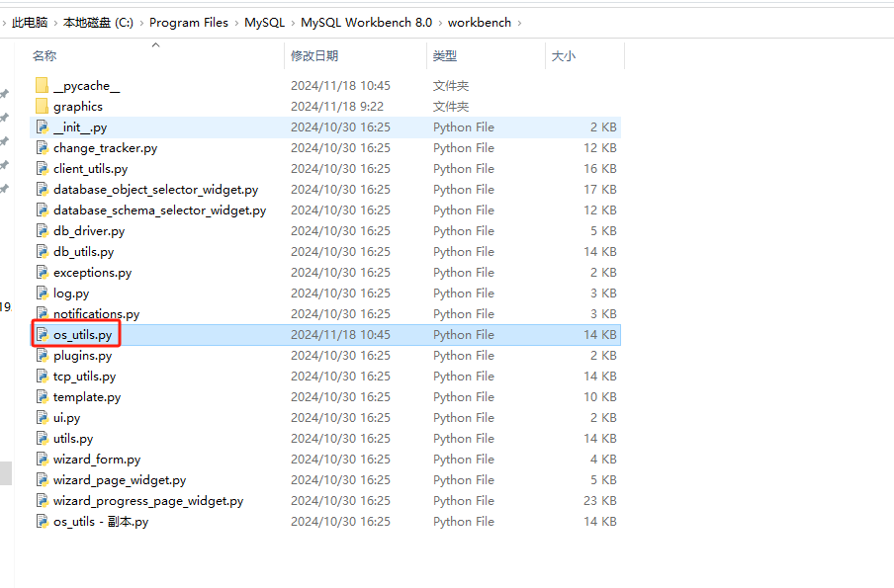This screenshot has width=894, height=588.
Task: Click the 10 KB size of template.py
Action: click(600, 396)
